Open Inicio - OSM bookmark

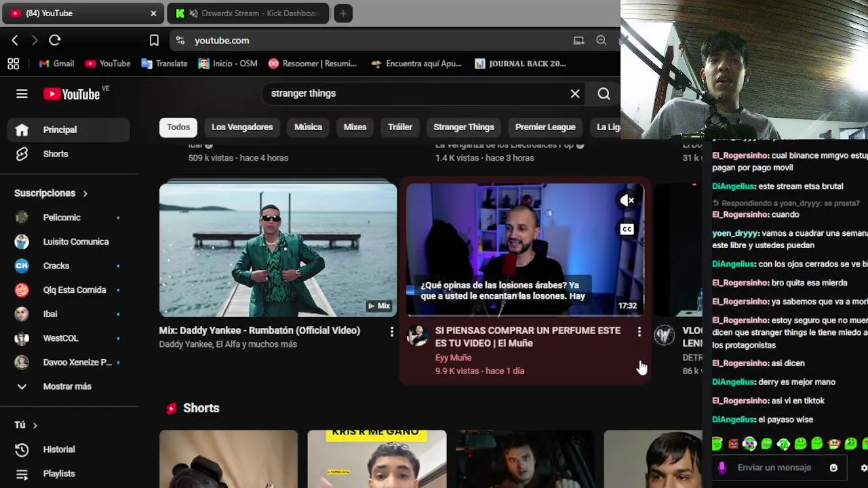point(228,64)
